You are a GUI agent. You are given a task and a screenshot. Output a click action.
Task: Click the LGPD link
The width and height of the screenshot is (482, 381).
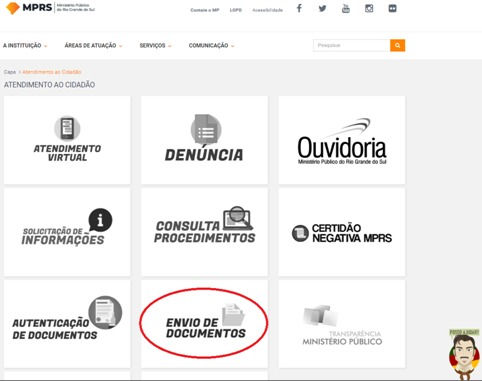[236, 10]
